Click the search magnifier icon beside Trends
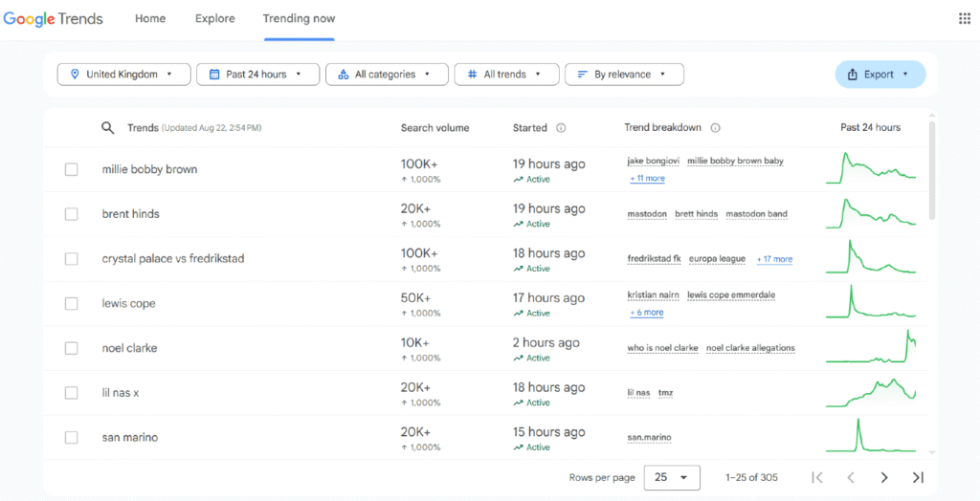 108,128
